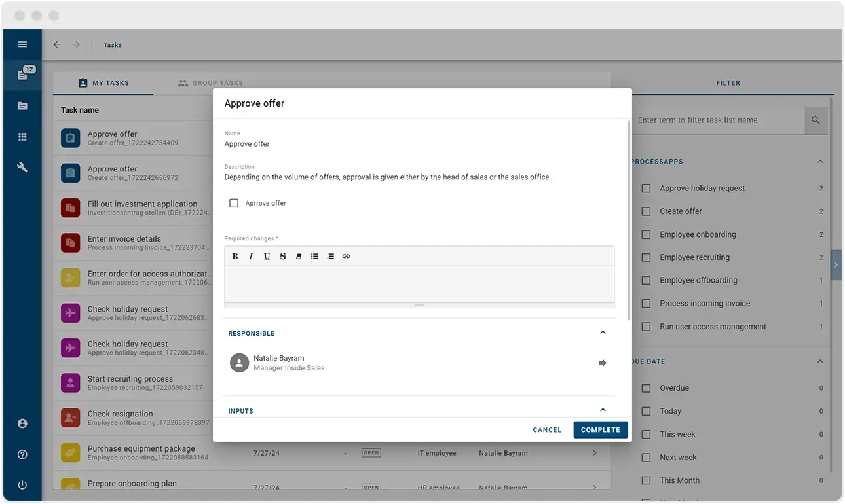
Task: Toggle italic formatting in editor
Action: point(251,256)
